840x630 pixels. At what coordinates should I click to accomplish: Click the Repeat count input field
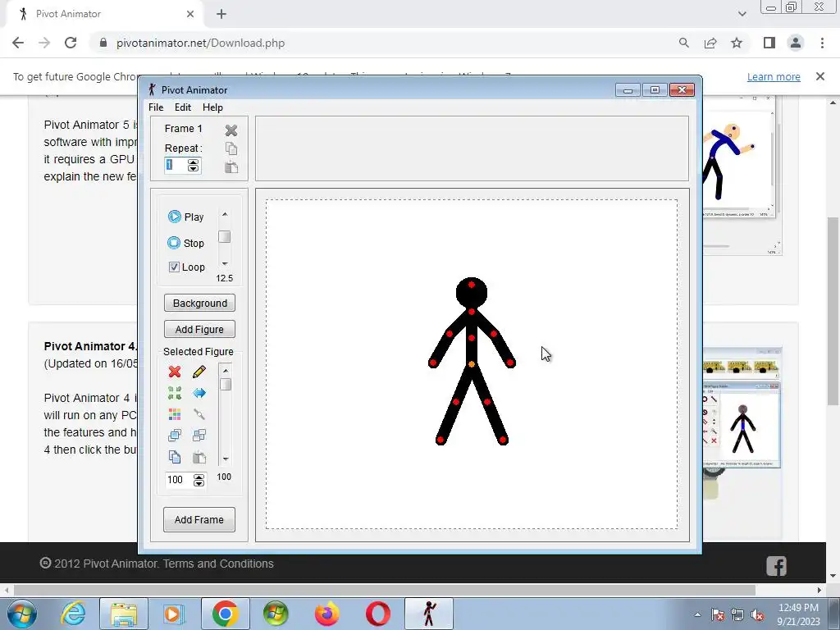point(176,165)
